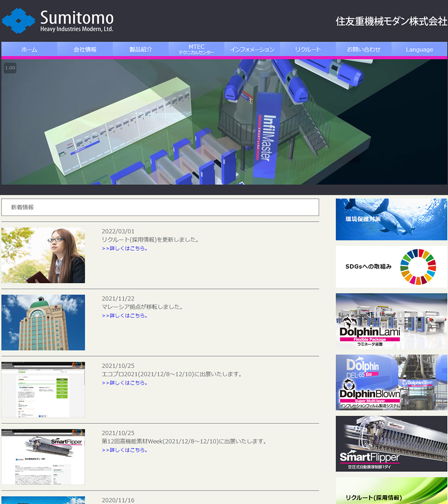
Task: Open 詳しくはこちら link under エコプロ2021 news
Action: pyautogui.click(x=125, y=383)
